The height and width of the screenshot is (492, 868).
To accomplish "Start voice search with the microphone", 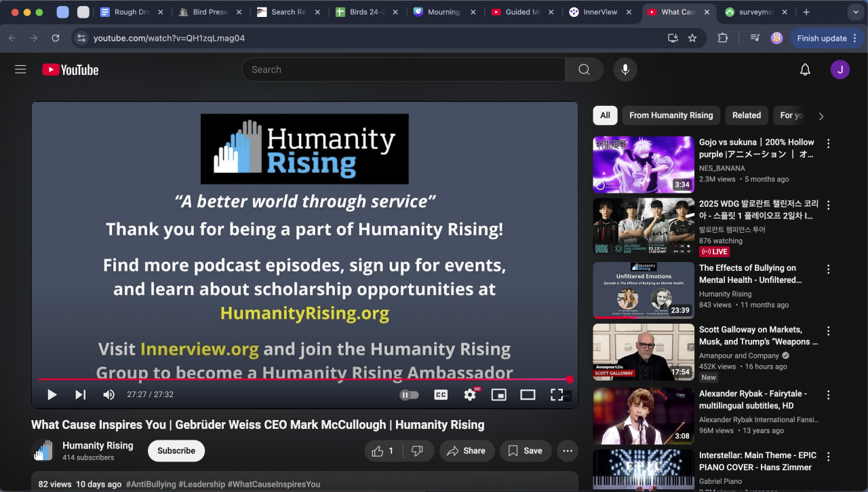I will pos(625,69).
